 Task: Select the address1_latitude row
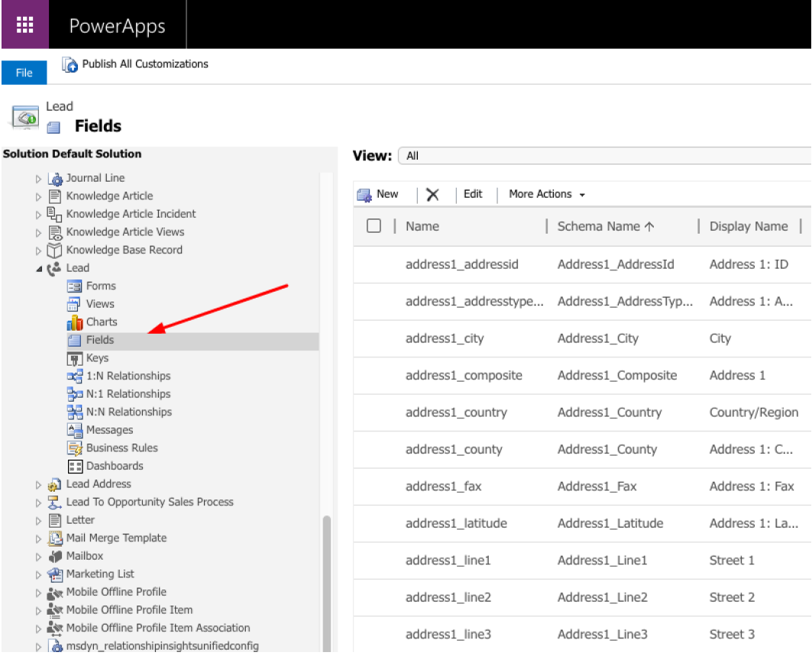tap(582, 523)
